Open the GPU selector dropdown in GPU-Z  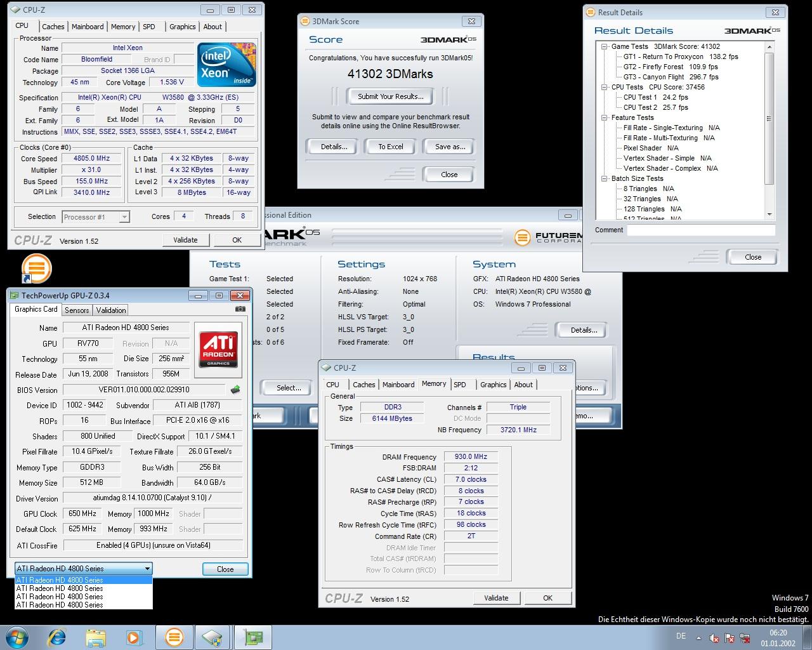tap(83, 569)
